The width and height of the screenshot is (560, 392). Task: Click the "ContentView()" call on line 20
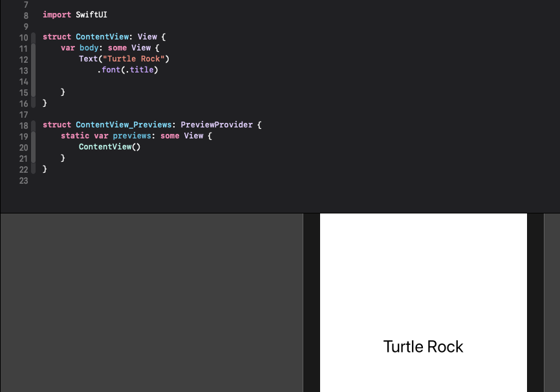coord(110,147)
